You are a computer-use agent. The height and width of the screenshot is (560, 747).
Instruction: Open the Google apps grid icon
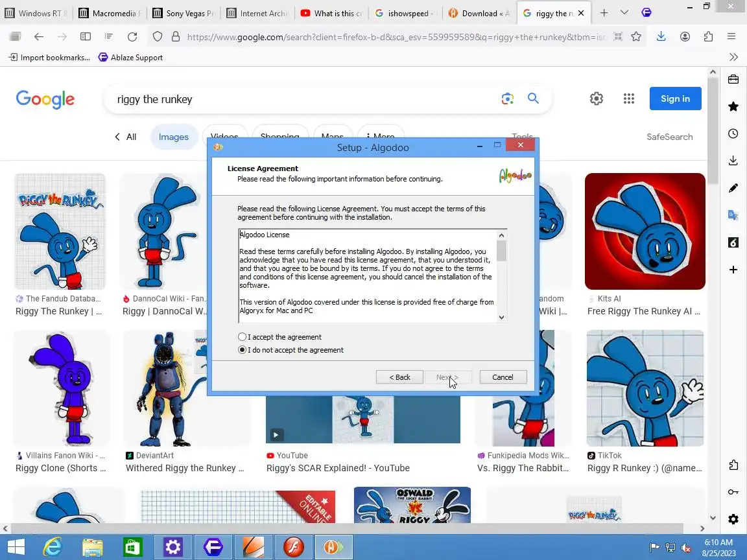629,99
